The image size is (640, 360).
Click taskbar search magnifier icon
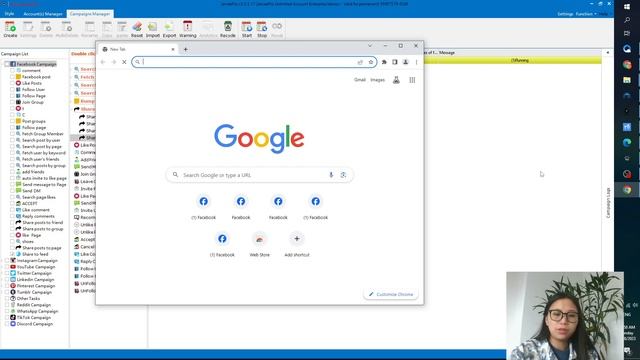coord(627,20)
